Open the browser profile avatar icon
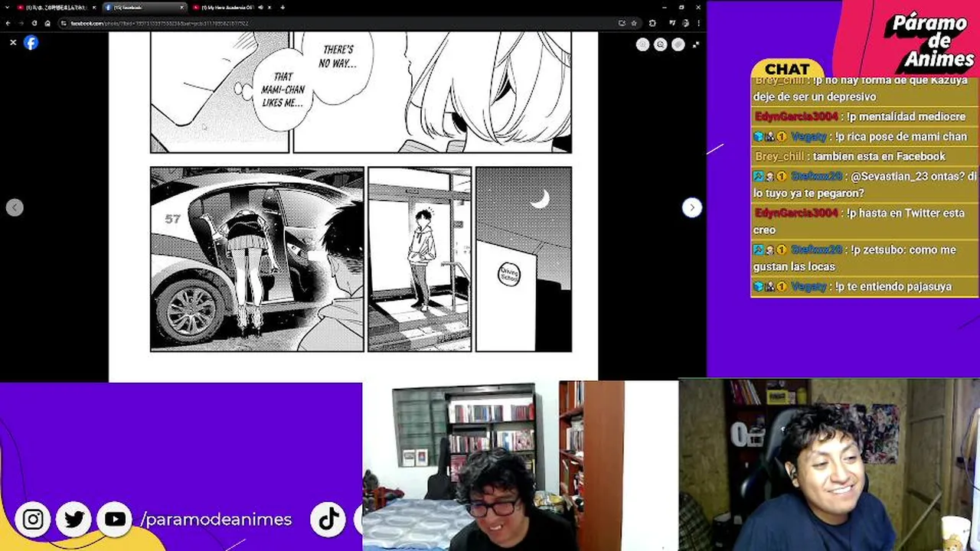The width and height of the screenshot is (980, 551). (685, 23)
